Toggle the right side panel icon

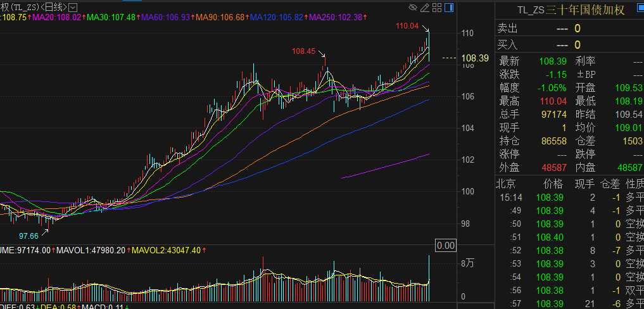[448, 7]
